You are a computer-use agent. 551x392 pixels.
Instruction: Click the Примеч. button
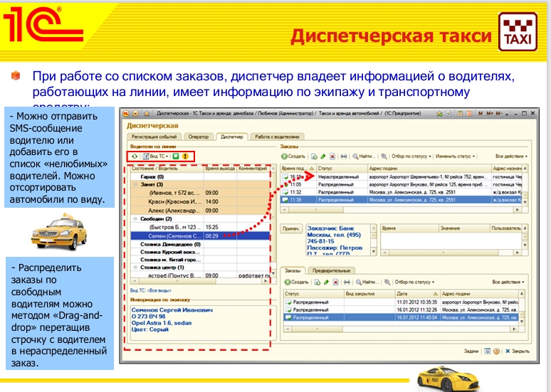[290, 229]
